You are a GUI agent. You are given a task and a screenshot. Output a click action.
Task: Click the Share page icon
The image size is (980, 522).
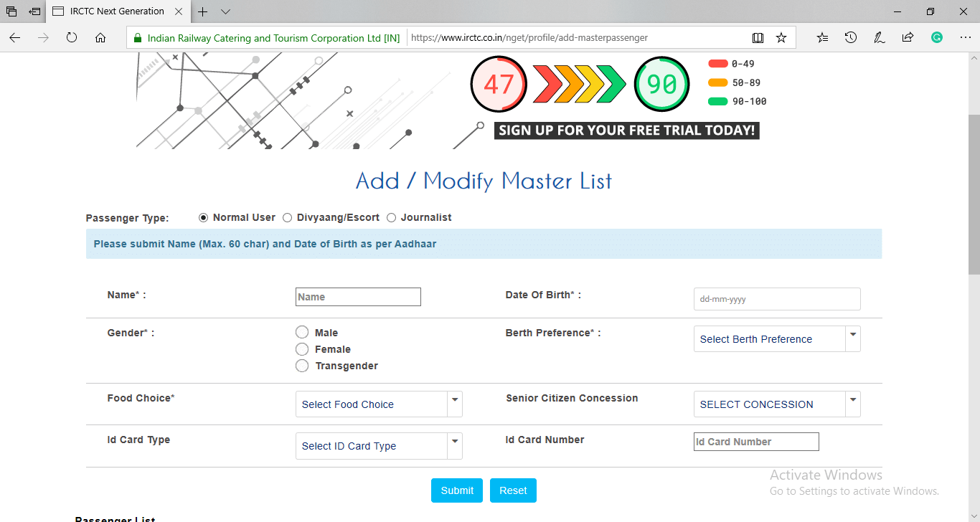[x=908, y=38]
